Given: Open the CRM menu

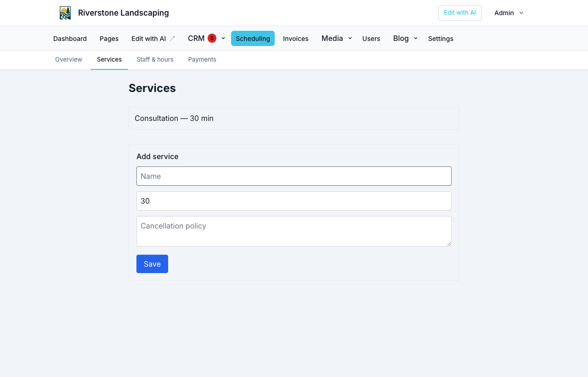Looking at the screenshot, I should (196, 38).
